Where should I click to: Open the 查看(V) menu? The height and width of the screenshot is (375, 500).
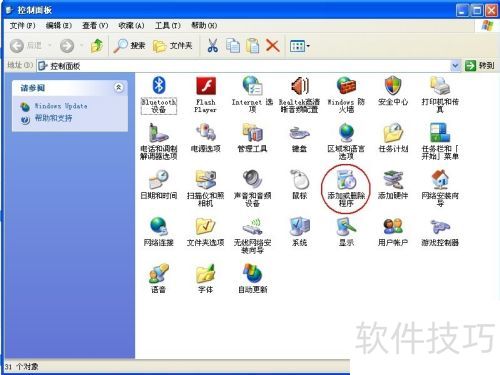coord(95,25)
